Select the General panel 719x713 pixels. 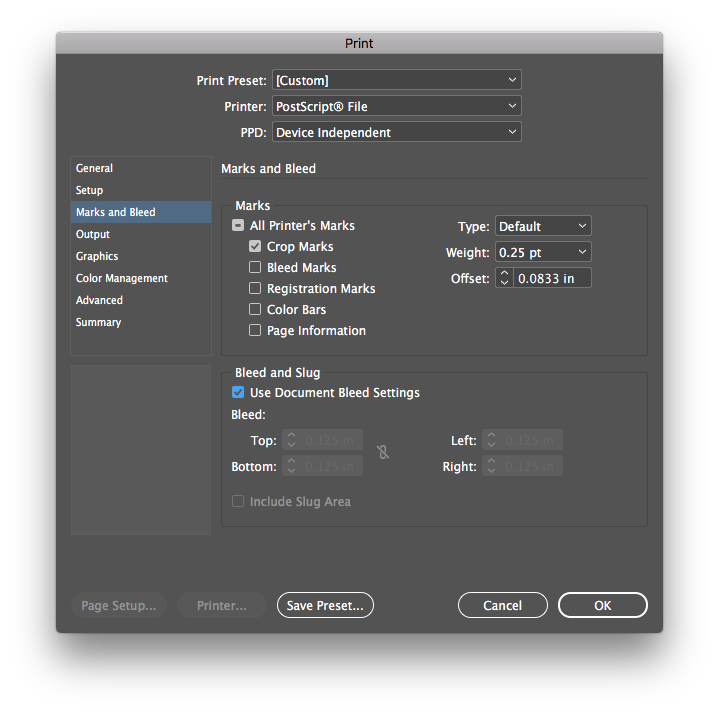click(x=141, y=168)
